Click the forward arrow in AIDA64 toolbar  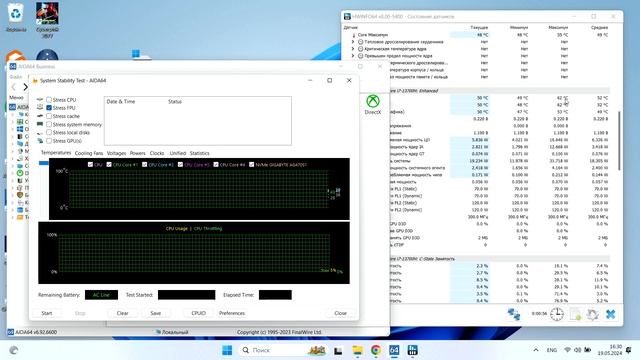click(x=25, y=87)
